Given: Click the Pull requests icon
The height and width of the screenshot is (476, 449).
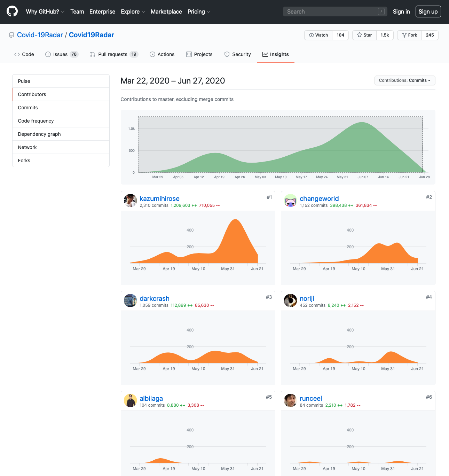Looking at the screenshot, I should (93, 54).
